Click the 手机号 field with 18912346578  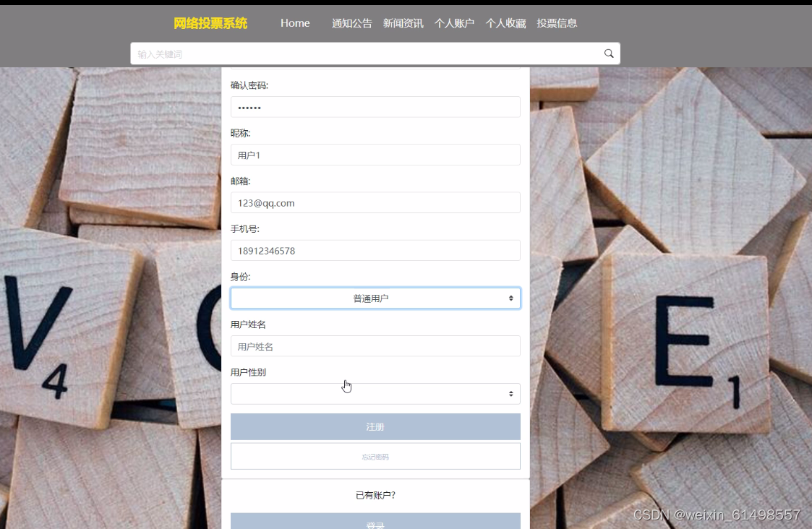375,251
